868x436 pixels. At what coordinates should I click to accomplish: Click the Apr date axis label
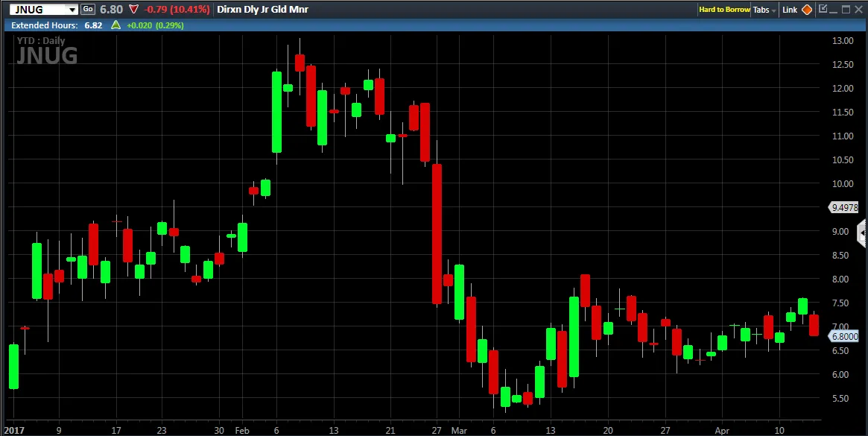click(722, 430)
